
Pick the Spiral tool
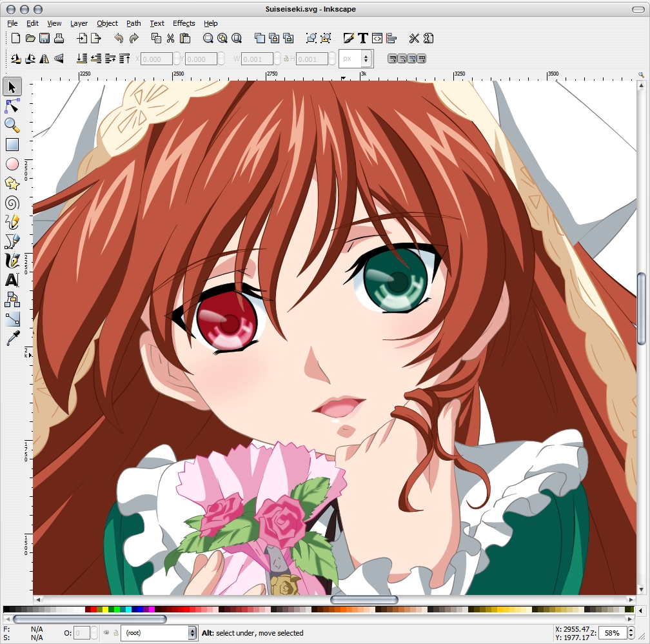(12, 203)
